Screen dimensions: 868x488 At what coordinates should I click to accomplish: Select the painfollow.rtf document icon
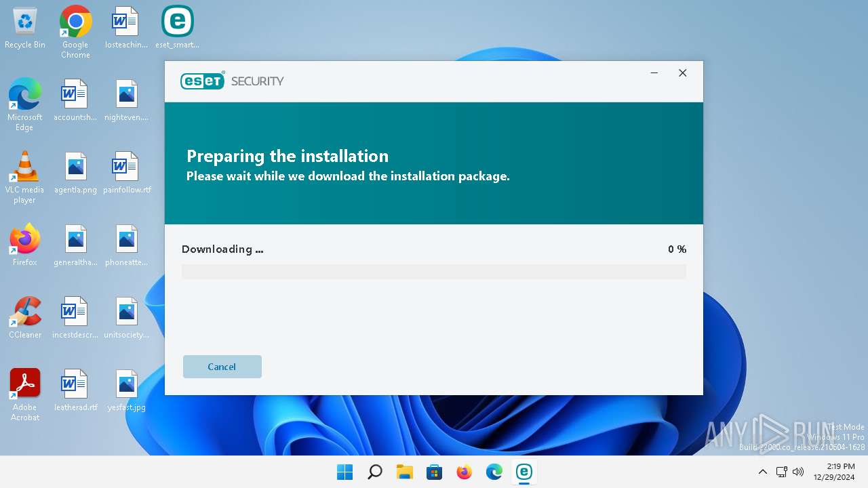click(126, 174)
